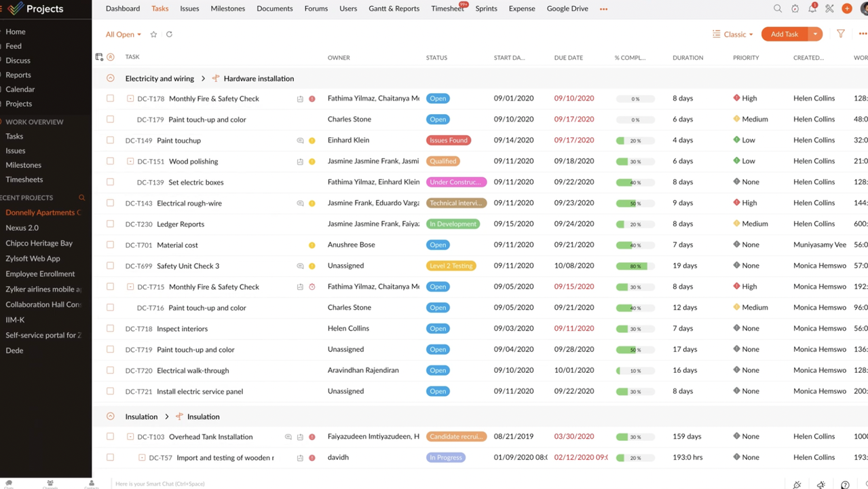Refresh the task list with the reload icon
Image resolution: width=868 pixels, height=489 pixels.
169,34
